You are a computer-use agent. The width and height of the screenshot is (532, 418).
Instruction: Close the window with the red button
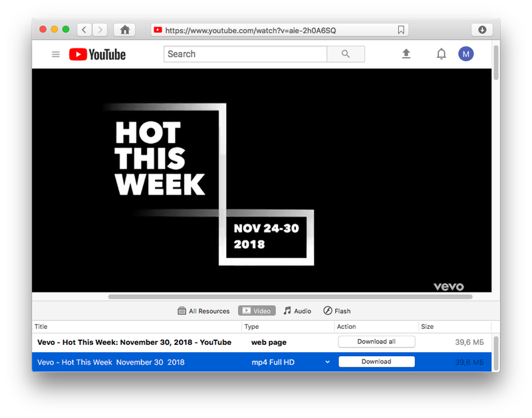(x=43, y=29)
